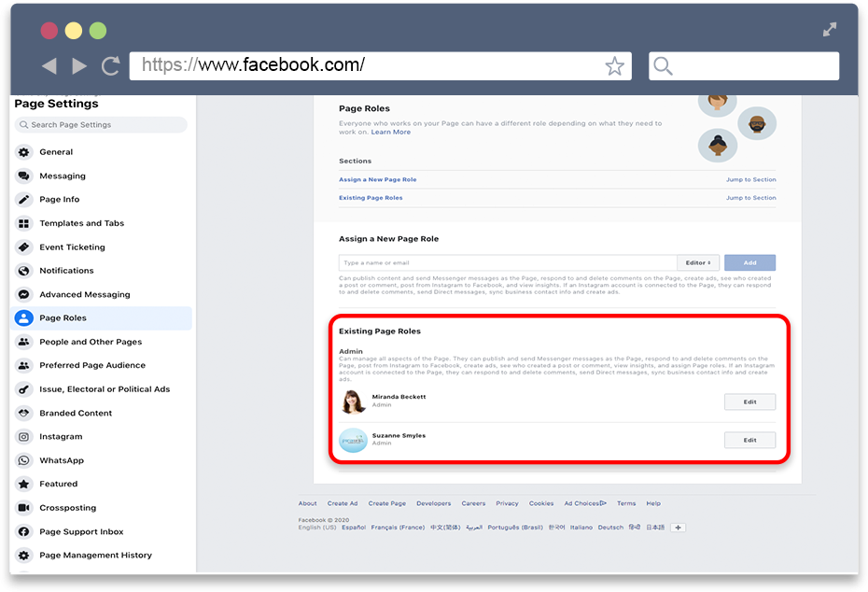Click the Crossposting video camera icon

[24, 507]
